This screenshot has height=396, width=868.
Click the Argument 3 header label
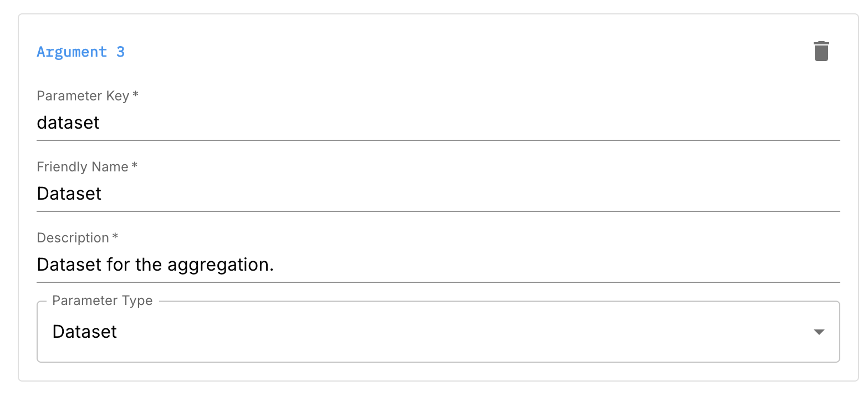tap(80, 52)
